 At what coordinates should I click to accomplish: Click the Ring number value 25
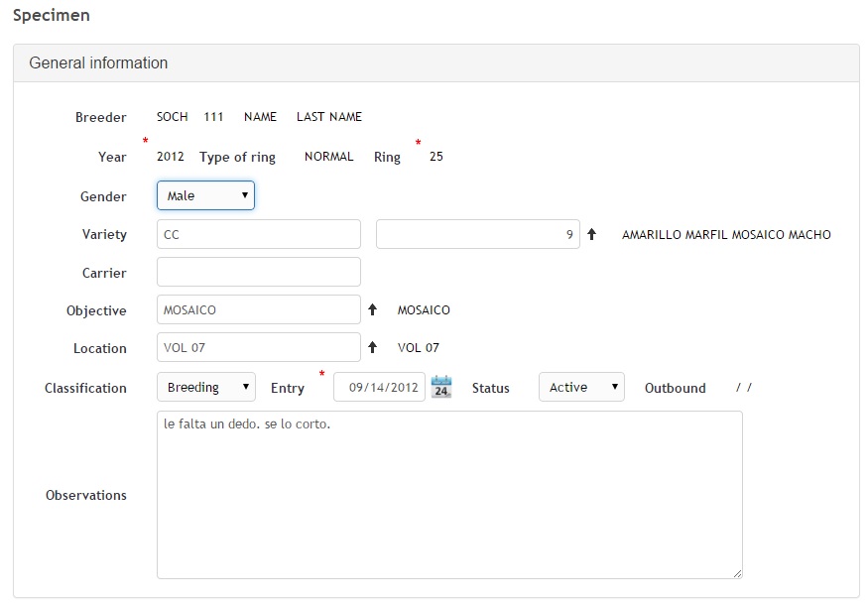(436, 157)
